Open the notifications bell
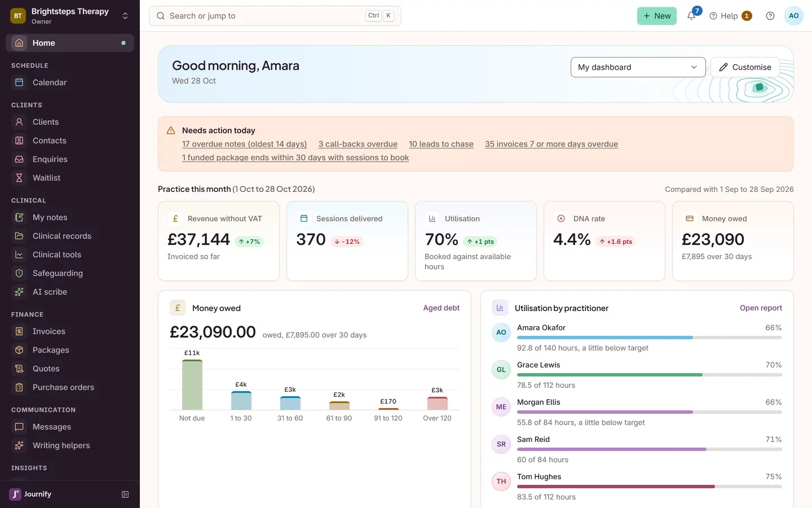The height and width of the screenshot is (508, 812). (x=691, y=16)
